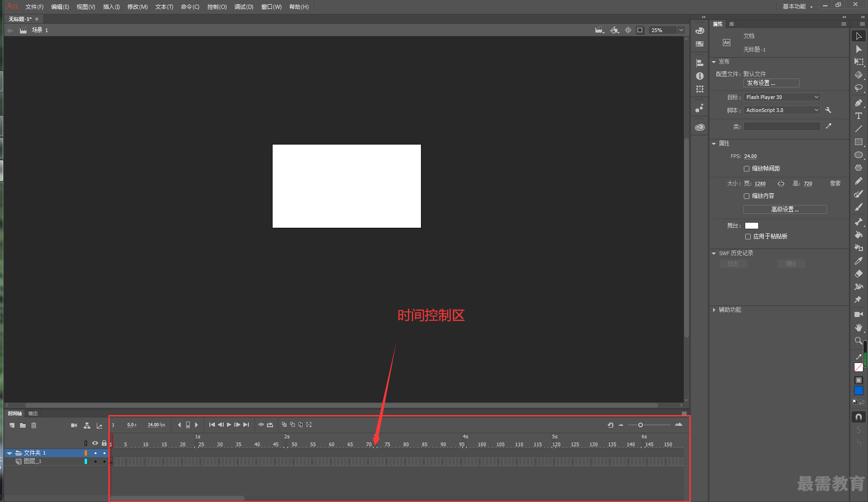The height and width of the screenshot is (502, 868).
Task: Select the Zoom magnifier tool
Action: (859, 341)
